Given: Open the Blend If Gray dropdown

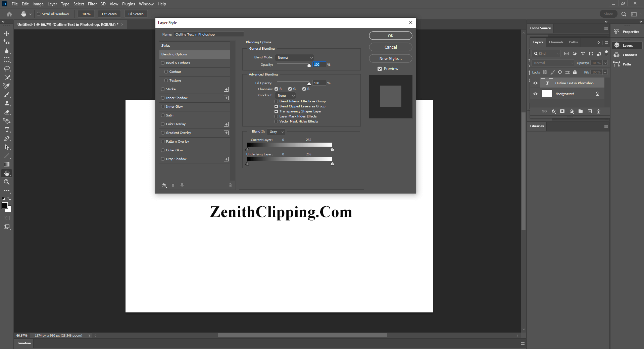Looking at the screenshot, I should (x=276, y=132).
